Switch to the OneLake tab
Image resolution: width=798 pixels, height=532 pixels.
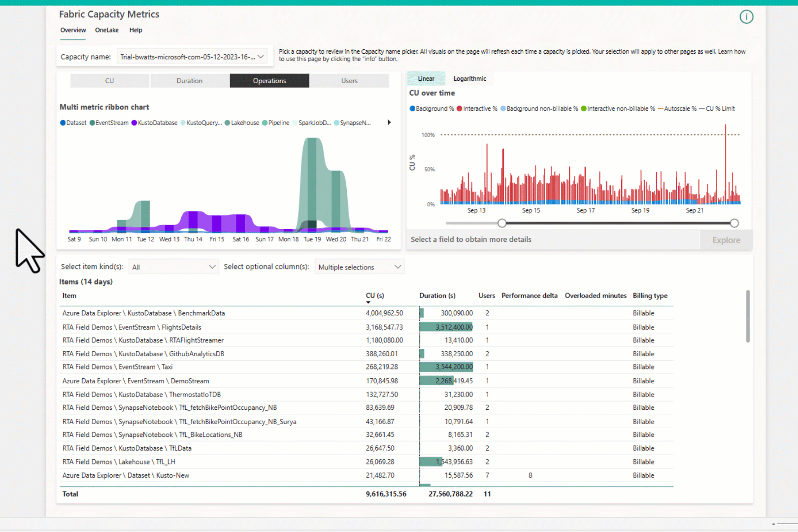point(107,31)
